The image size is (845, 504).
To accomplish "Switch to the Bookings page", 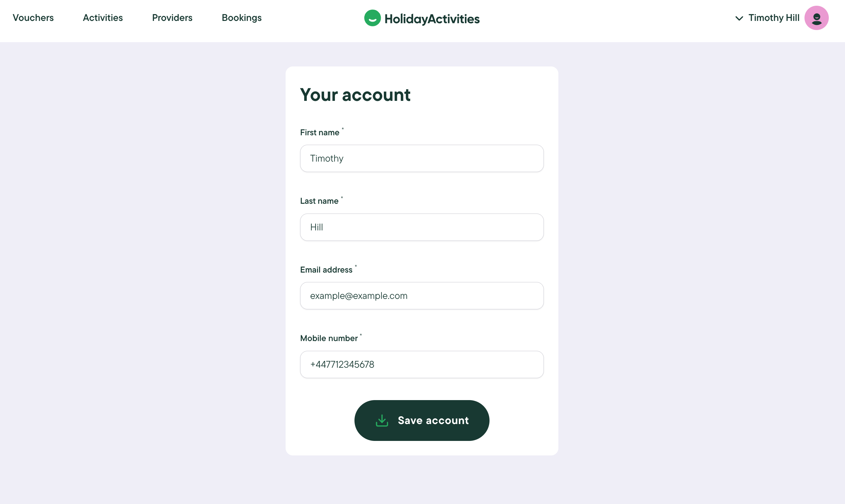I will pyautogui.click(x=242, y=18).
